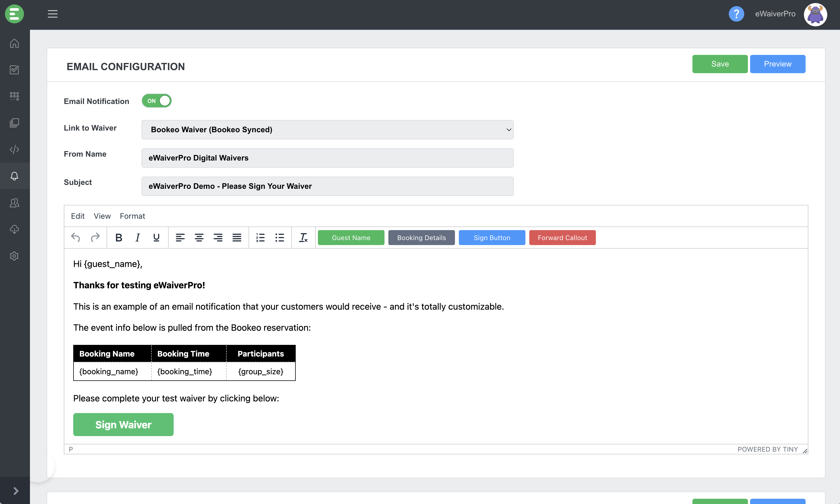Undo last edit in editor
This screenshot has height=504, width=840.
coord(75,237)
